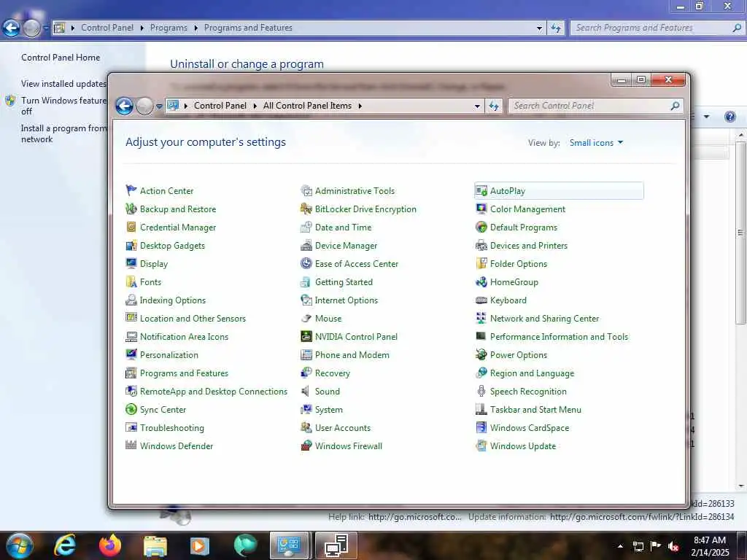Open the Windows Update icon

coord(481,446)
